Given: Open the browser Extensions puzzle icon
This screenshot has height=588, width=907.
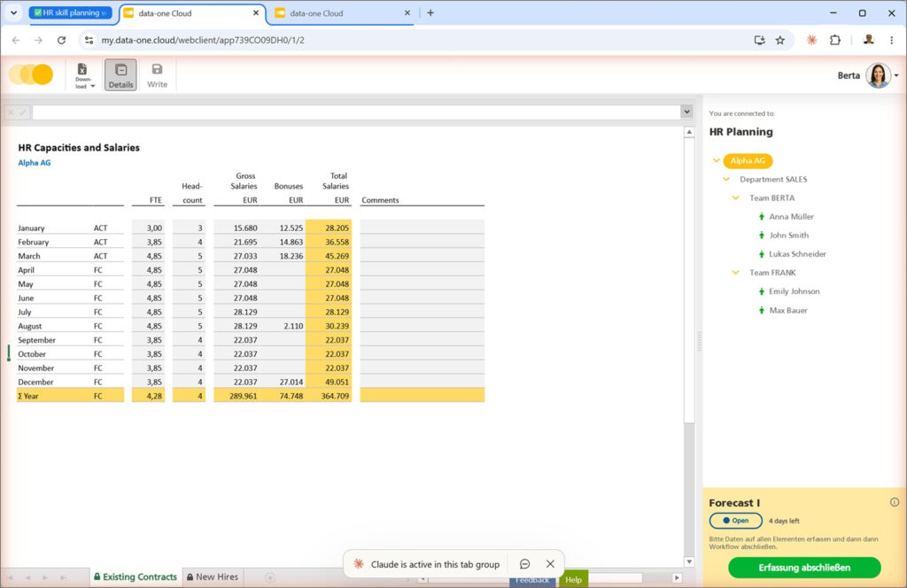Looking at the screenshot, I should pos(834,40).
